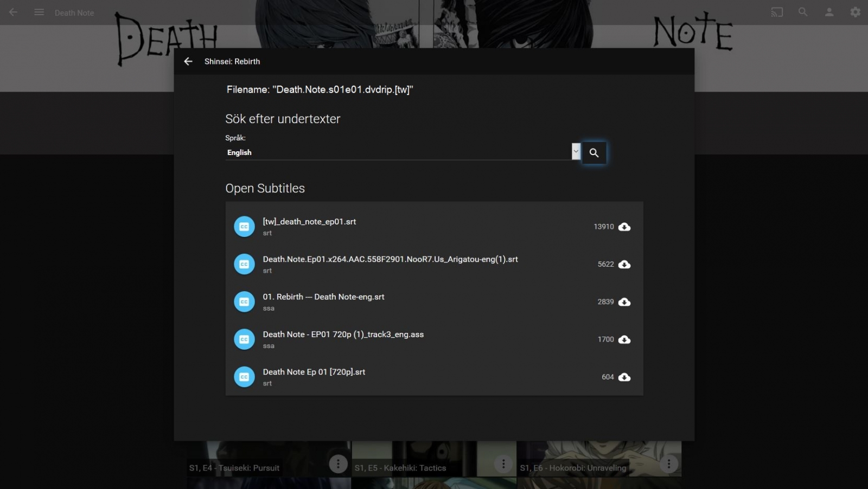Download [tw]_death_note_ep01.srt subtitle
The width and height of the screenshot is (868, 489).
(624, 227)
